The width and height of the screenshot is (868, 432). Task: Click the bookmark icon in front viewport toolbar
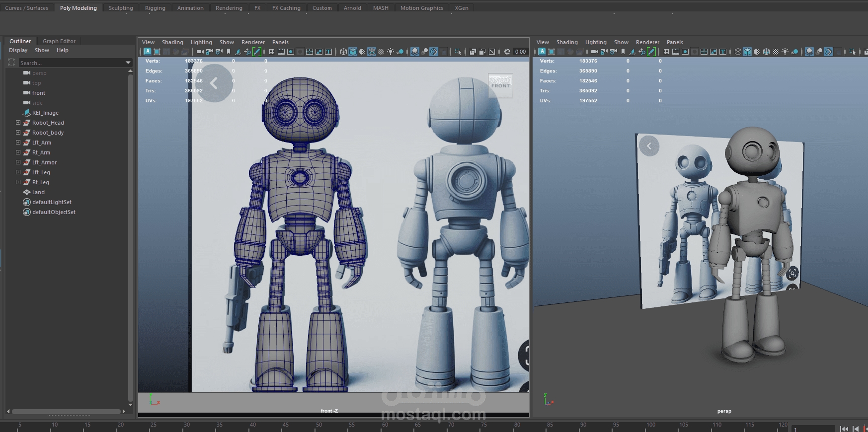pos(229,52)
